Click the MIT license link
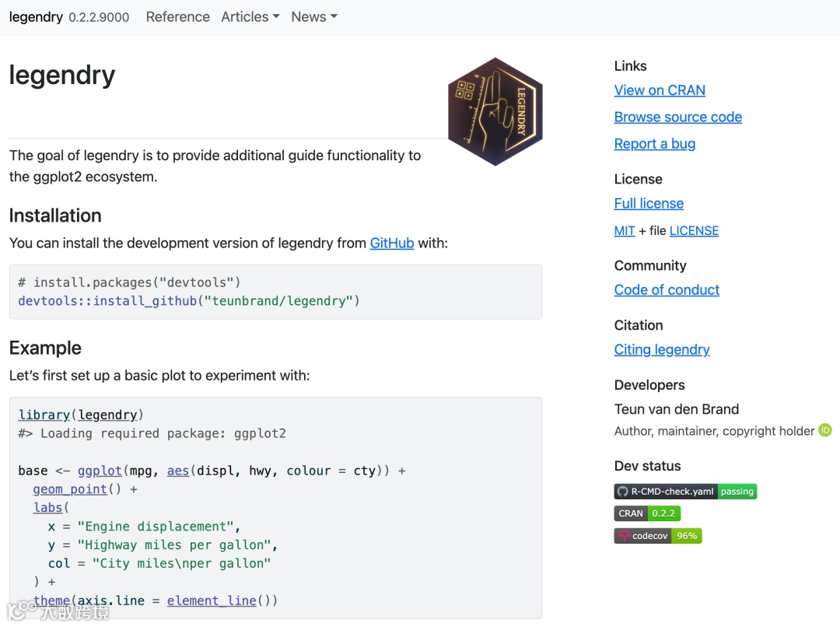The image size is (840, 627). click(x=625, y=231)
